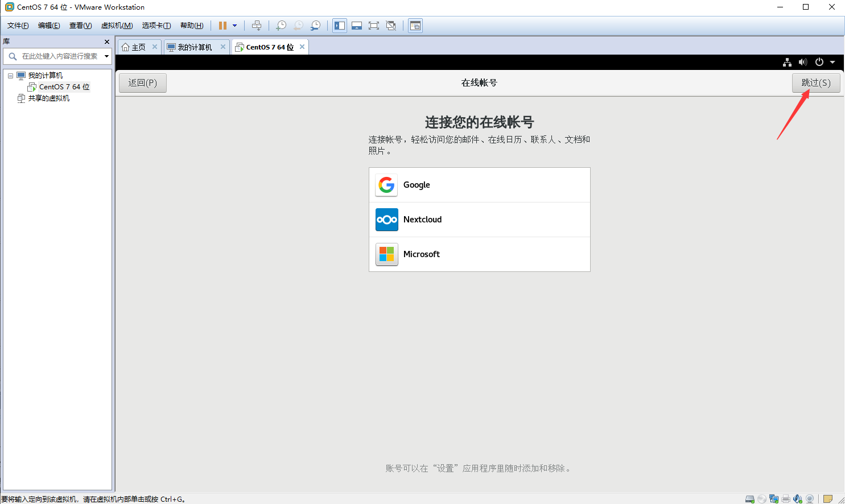Open the snapshot manager
Screen dimensions: 845x504
(x=315, y=26)
